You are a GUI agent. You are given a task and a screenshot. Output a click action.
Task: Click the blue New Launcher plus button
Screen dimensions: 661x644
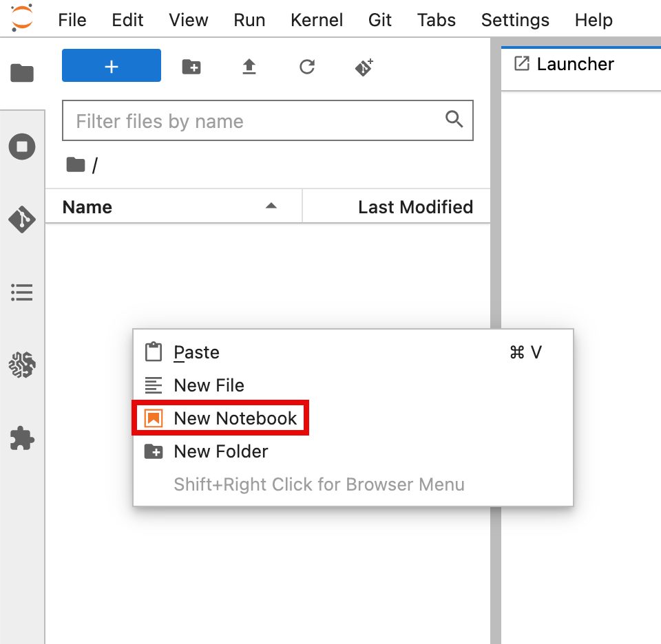pos(112,66)
